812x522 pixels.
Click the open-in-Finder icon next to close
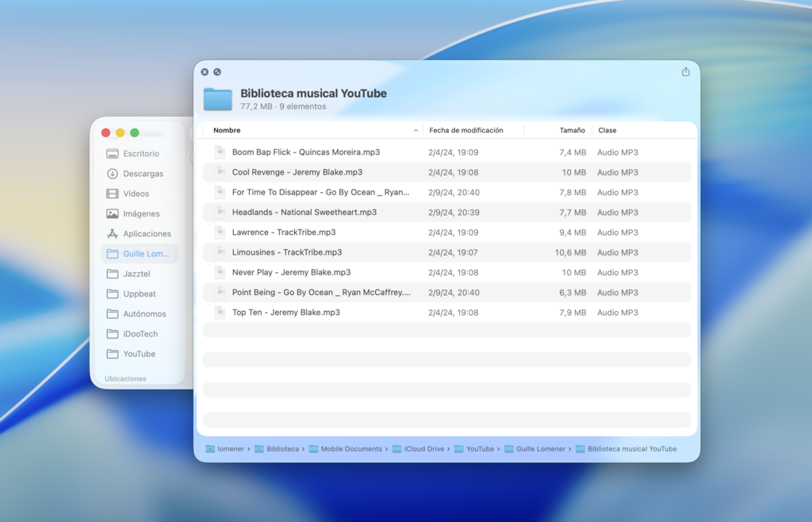217,72
